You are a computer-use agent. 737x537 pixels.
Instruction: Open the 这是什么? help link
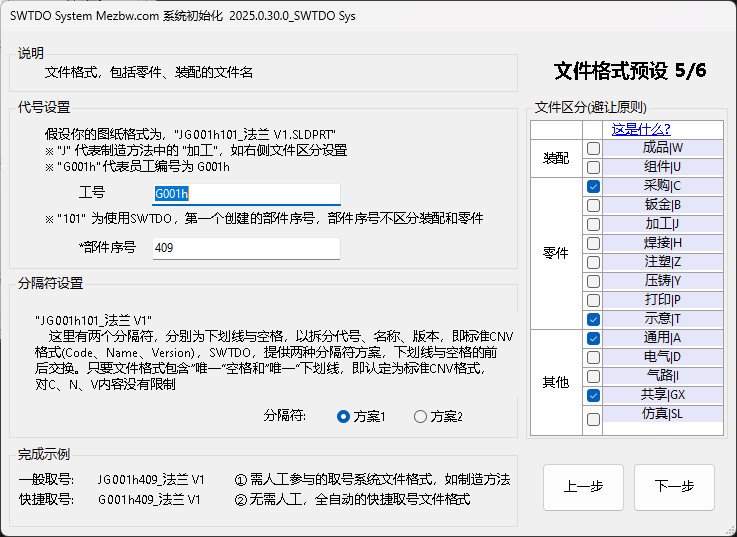click(640, 128)
